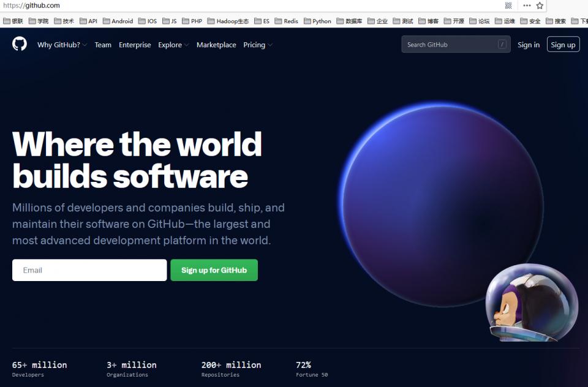
Task: Expand the Why GitHub? dropdown
Action: pyautogui.click(x=62, y=45)
